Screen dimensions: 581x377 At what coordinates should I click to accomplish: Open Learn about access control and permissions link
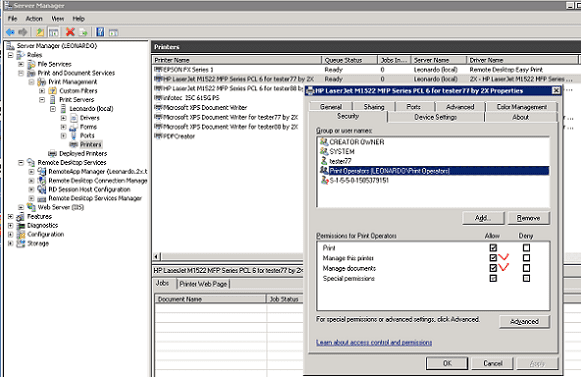pos(374,343)
